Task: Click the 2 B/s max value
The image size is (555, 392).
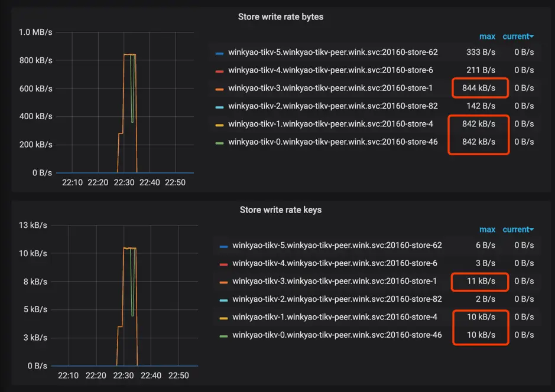Action: (485, 299)
